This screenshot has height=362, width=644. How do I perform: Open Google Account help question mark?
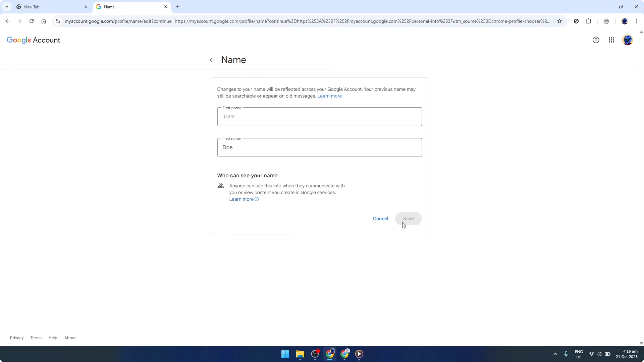pyautogui.click(x=596, y=40)
